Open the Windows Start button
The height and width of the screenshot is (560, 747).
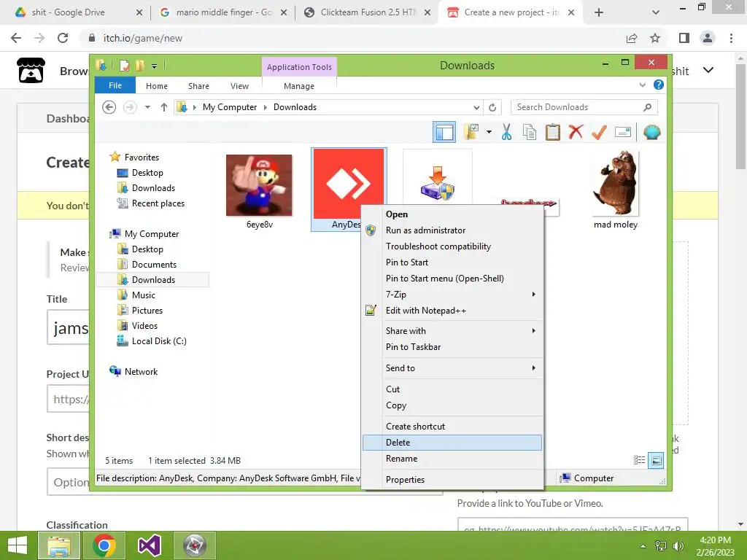(x=18, y=545)
